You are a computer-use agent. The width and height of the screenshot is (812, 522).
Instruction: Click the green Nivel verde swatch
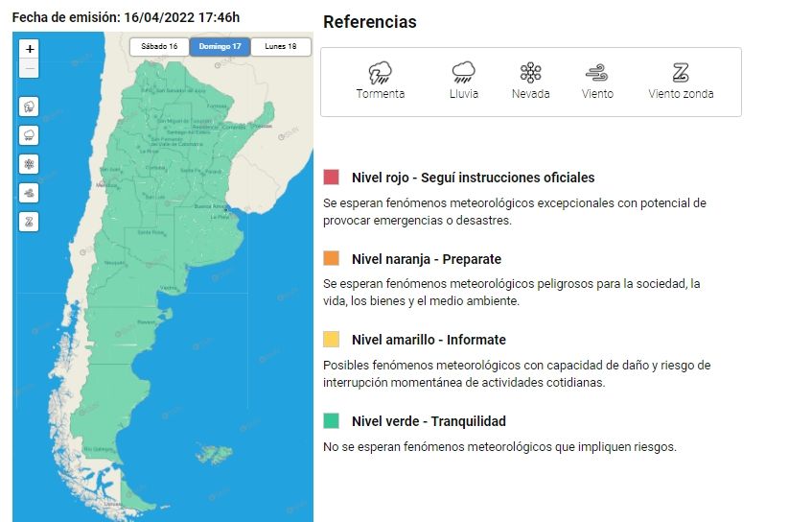pyautogui.click(x=332, y=421)
